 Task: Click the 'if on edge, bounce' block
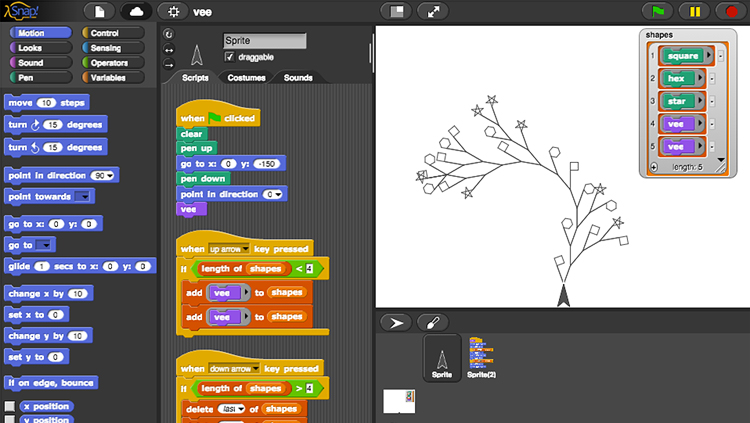51,383
